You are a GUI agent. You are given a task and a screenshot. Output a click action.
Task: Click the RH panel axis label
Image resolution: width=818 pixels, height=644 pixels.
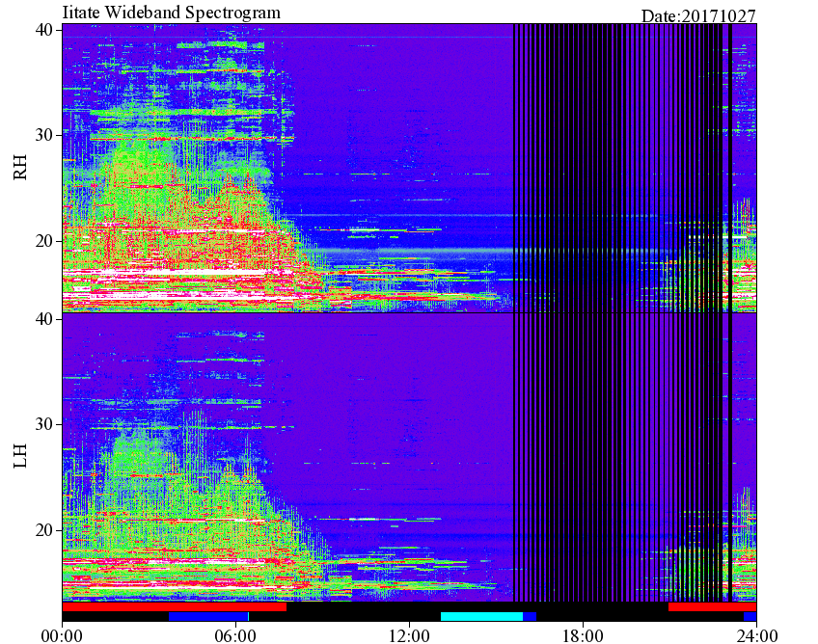point(20,170)
